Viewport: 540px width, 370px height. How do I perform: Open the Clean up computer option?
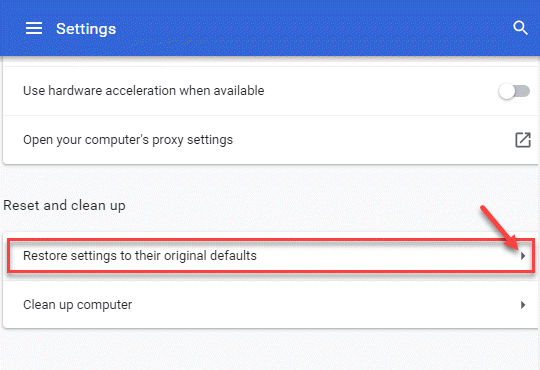[270, 305]
